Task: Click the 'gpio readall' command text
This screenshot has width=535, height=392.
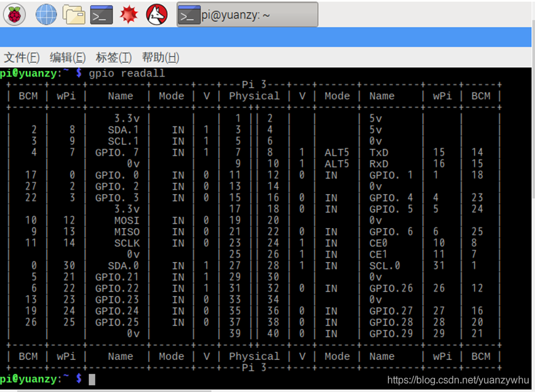Action: 126,73
